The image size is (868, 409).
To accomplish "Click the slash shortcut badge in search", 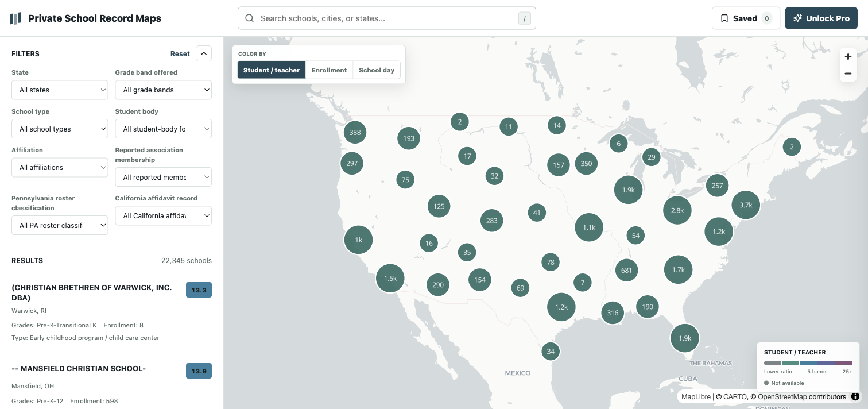I will click(524, 18).
